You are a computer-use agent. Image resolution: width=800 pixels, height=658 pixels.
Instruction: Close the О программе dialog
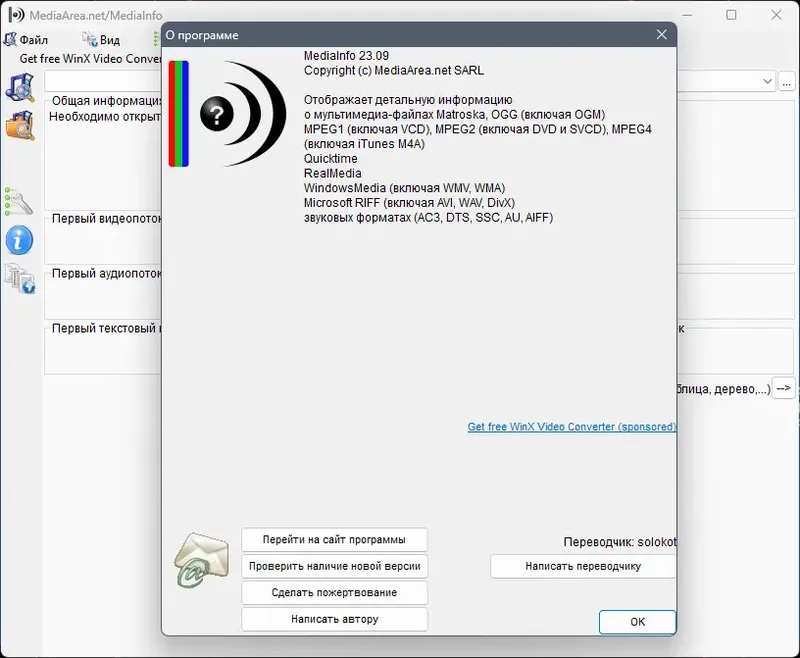coord(661,35)
